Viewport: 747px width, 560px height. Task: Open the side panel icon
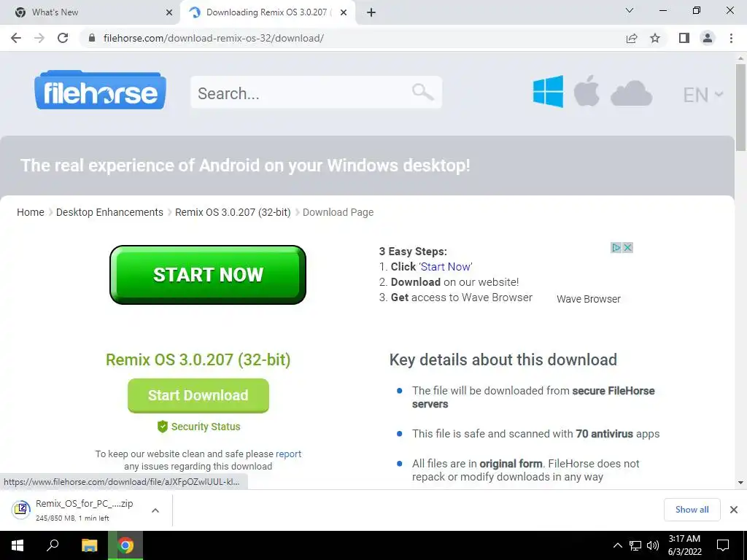point(684,38)
